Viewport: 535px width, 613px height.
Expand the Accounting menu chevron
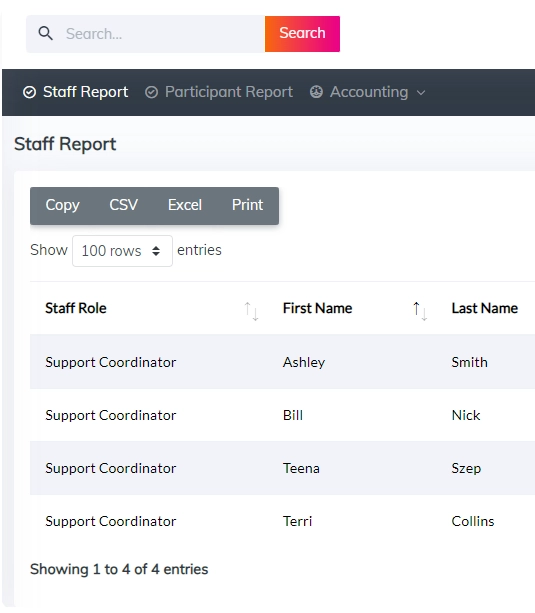421,93
